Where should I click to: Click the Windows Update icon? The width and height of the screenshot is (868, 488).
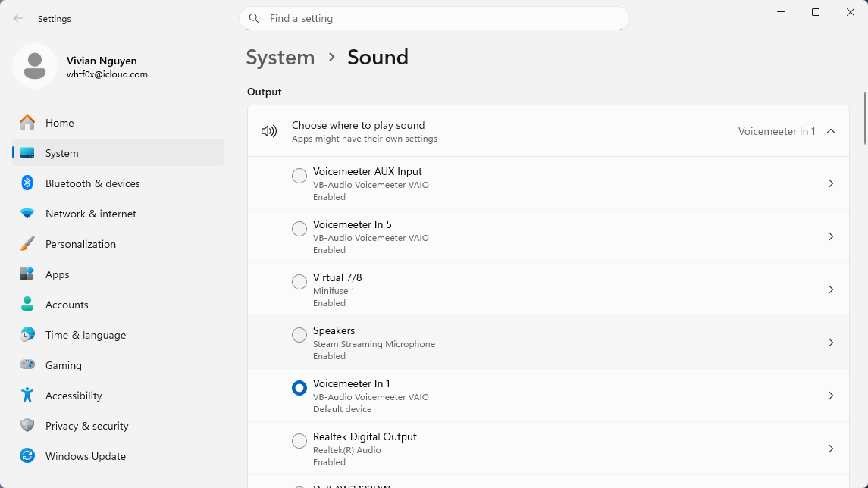click(x=27, y=456)
